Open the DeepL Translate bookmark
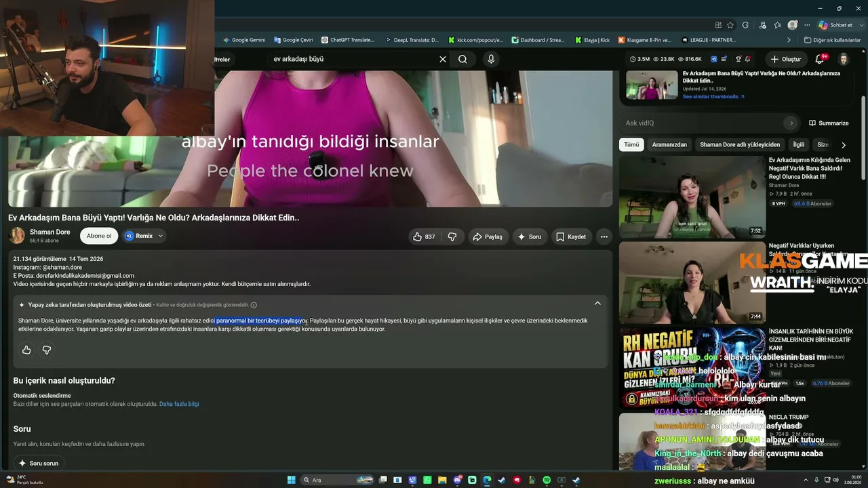The height and width of the screenshot is (488, 868). [411, 40]
